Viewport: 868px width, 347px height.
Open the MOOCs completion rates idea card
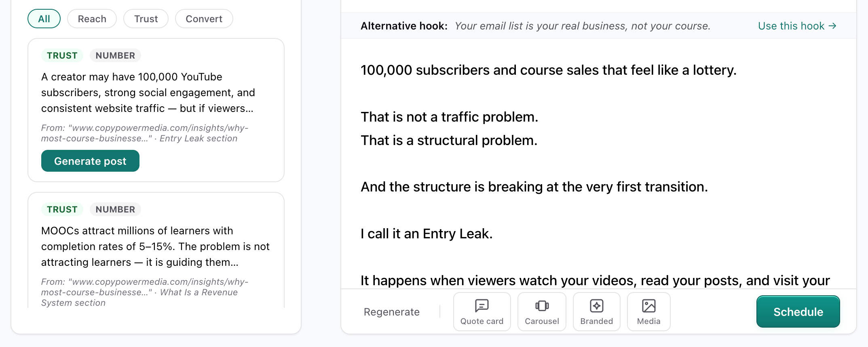coord(155,246)
